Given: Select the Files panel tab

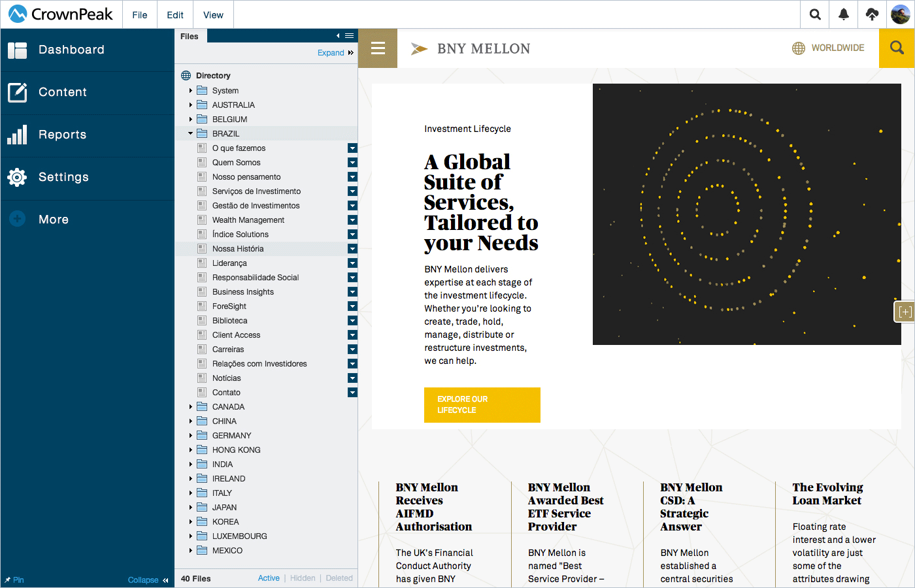Looking at the screenshot, I should [190, 36].
